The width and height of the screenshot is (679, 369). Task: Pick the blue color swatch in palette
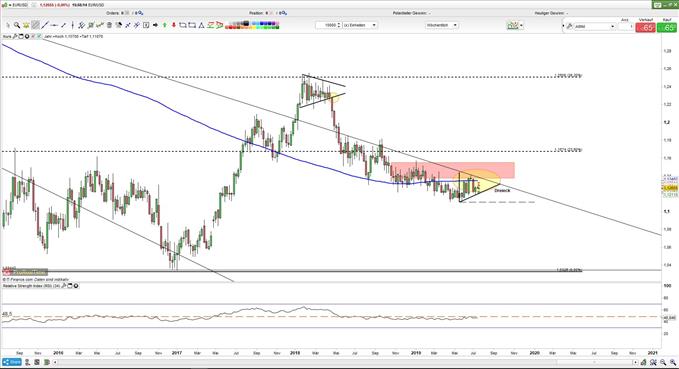click(x=262, y=23)
